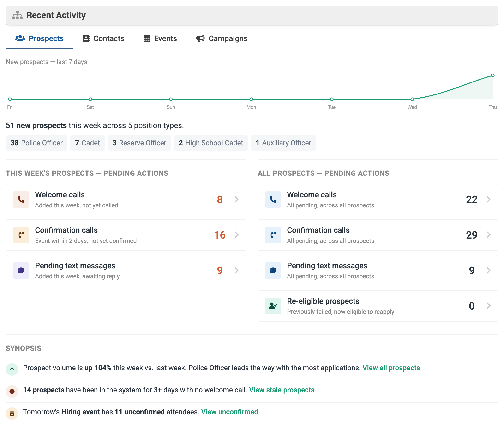
Task: Click the Sun data point on chart
Action: 171,99
